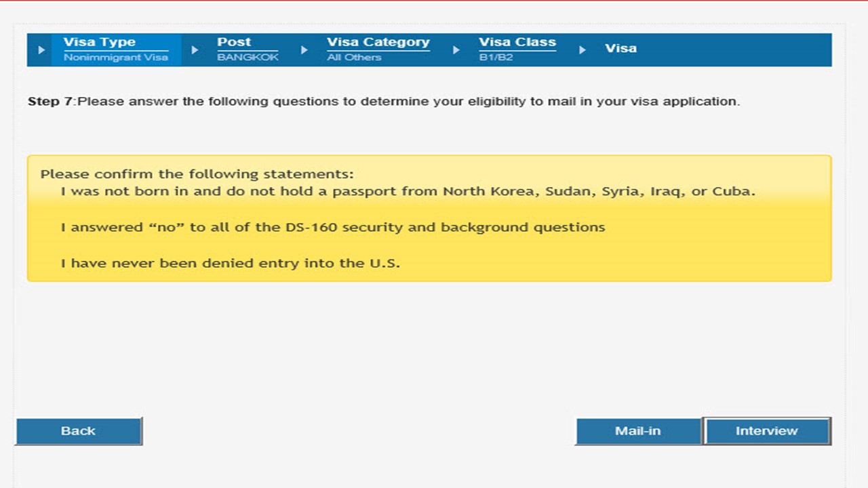Click the All Others category sublabel

(x=354, y=58)
